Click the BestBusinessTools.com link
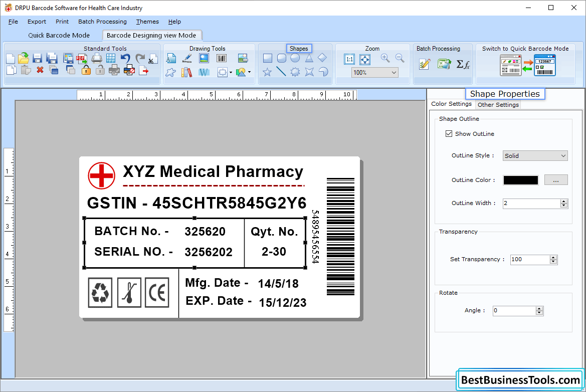The width and height of the screenshot is (586, 392). coord(519,380)
